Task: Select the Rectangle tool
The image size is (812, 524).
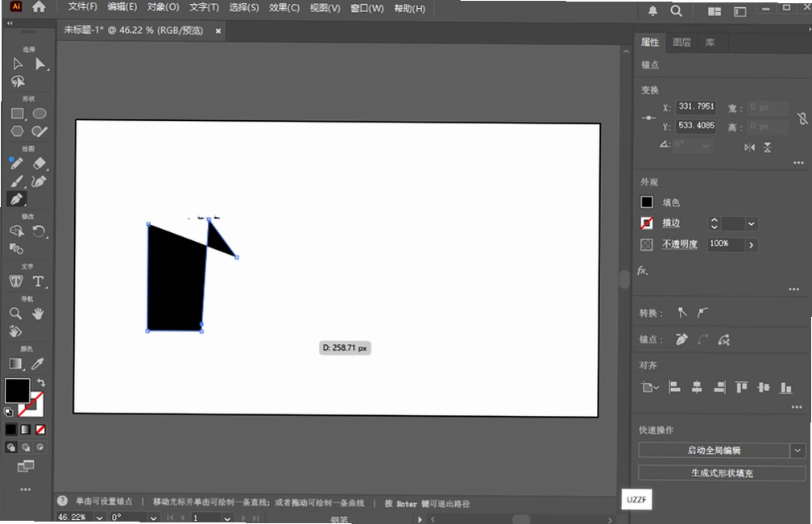Action: click(x=18, y=114)
